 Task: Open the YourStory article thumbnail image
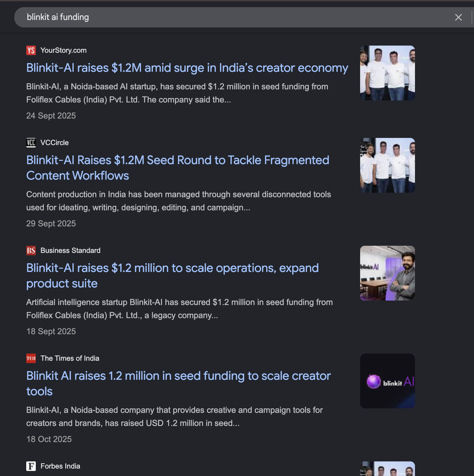(388, 73)
